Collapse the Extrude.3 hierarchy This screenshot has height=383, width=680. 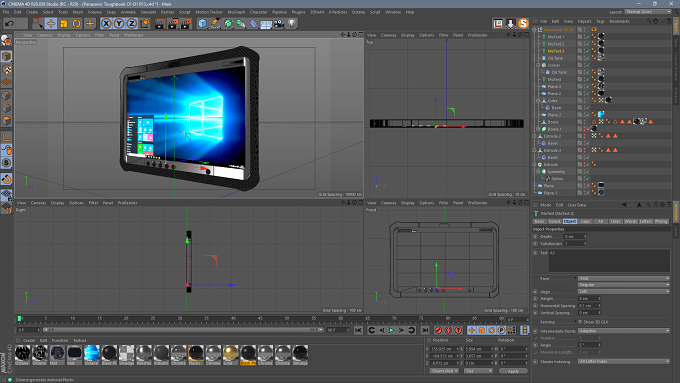coord(534,151)
